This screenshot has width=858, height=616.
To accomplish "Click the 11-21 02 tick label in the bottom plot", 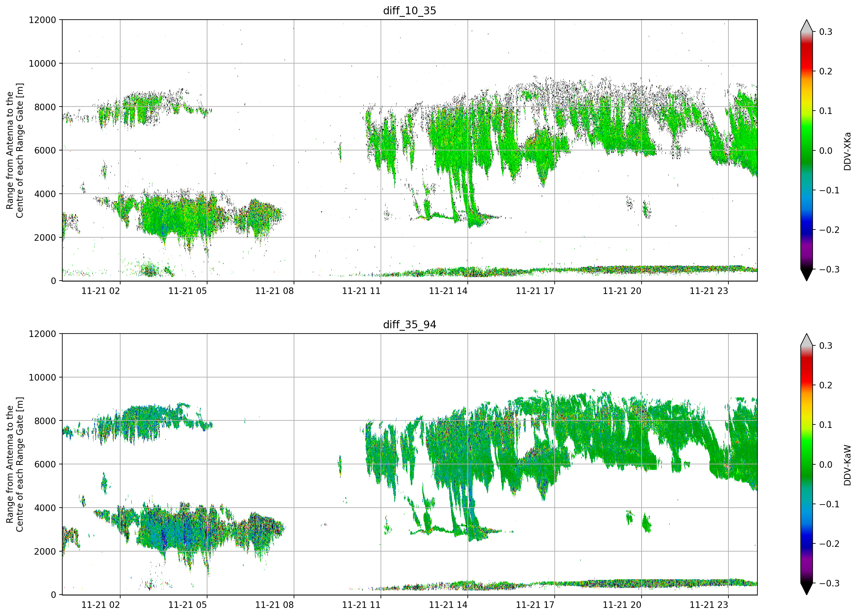I will (101, 605).
